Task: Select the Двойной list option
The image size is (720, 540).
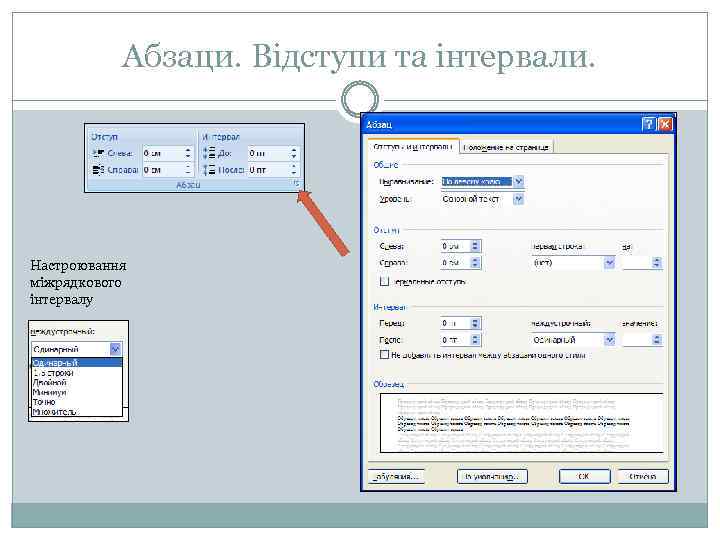Action: tap(77, 382)
